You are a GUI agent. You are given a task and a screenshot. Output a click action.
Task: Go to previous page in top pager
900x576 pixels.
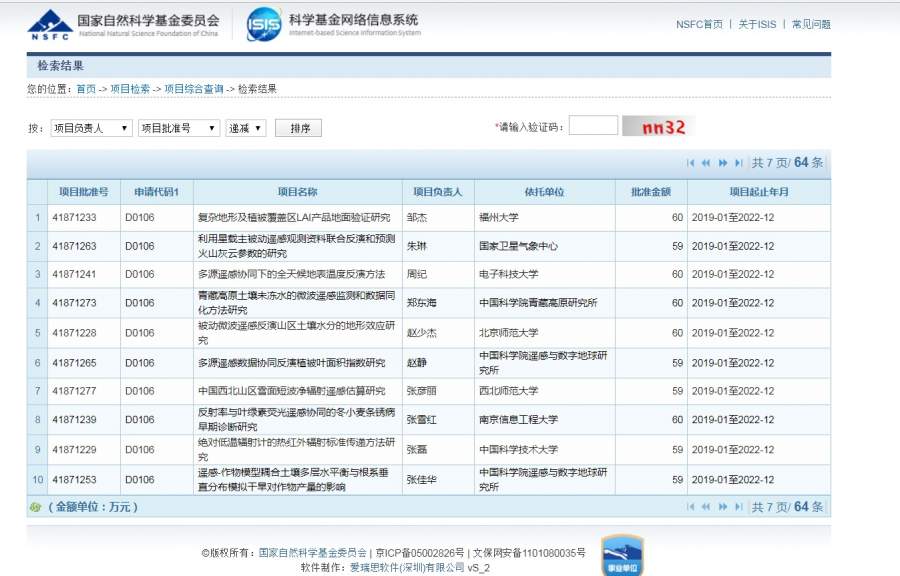pos(706,163)
